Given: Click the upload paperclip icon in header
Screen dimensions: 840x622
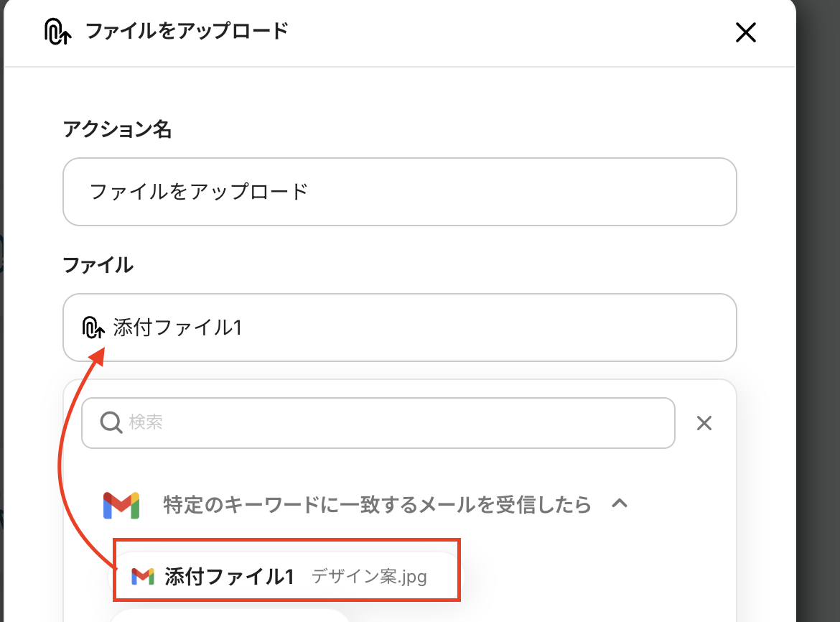Looking at the screenshot, I should (x=57, y=32).
